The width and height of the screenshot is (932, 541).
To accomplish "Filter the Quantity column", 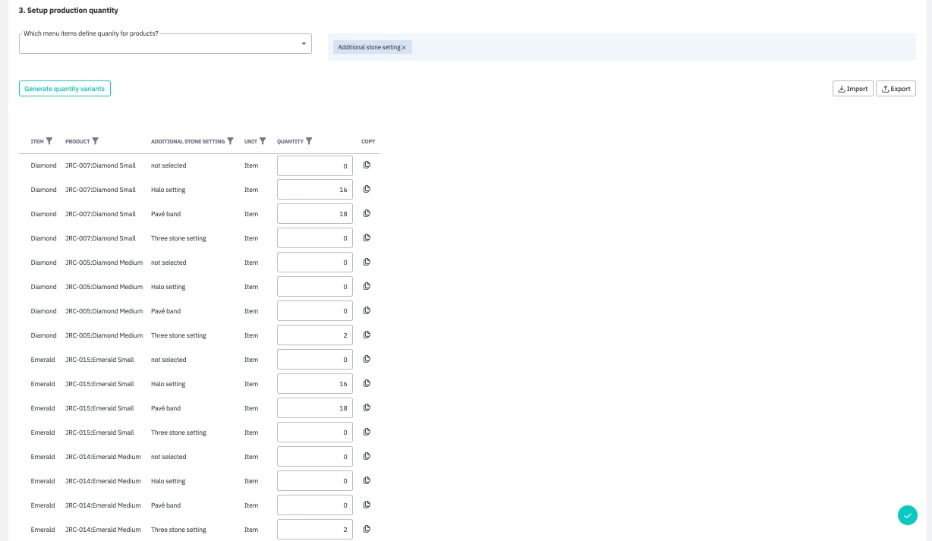I will [309, 141].
